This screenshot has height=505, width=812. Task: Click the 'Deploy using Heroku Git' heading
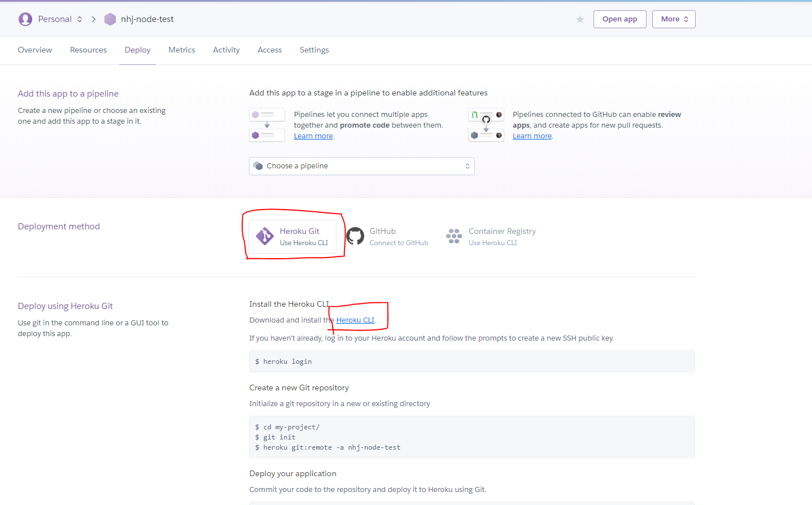(66, 306)
